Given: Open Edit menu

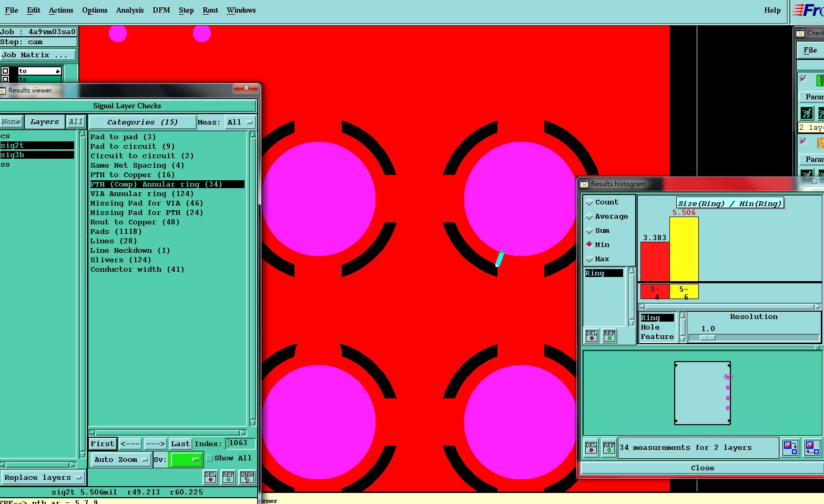Looking at the screenshot, I should [34, 10].
